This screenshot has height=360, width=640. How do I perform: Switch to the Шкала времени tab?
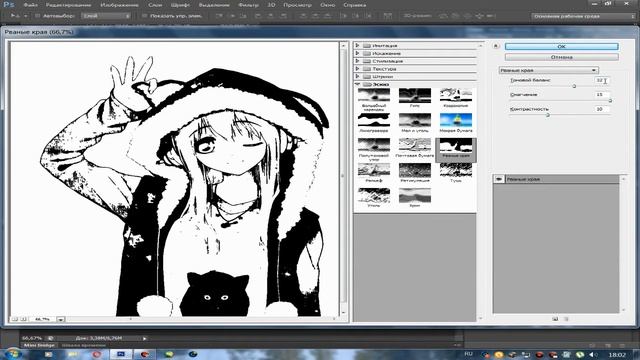click(84, 345)
